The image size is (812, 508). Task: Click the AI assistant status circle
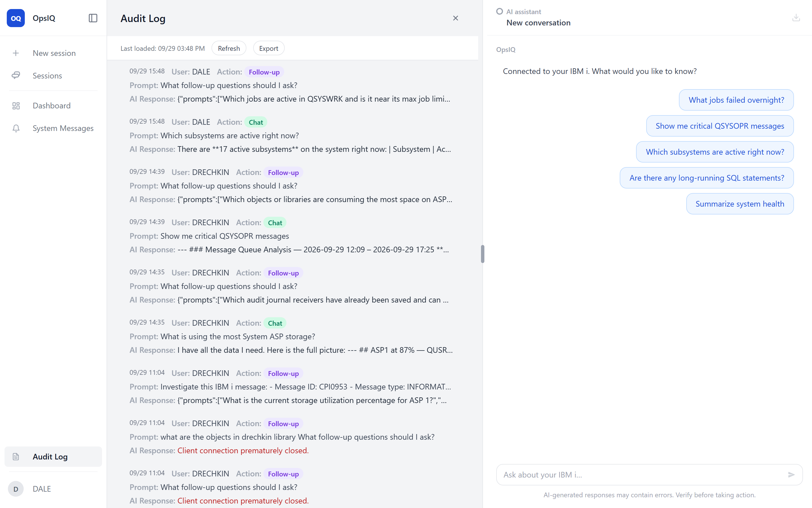[499, 11]
